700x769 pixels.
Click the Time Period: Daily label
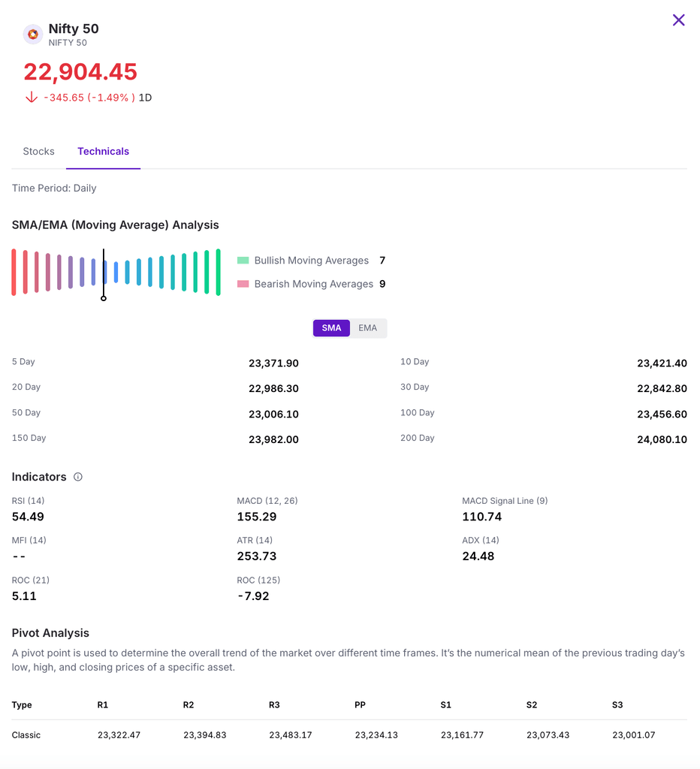[54, 188]
